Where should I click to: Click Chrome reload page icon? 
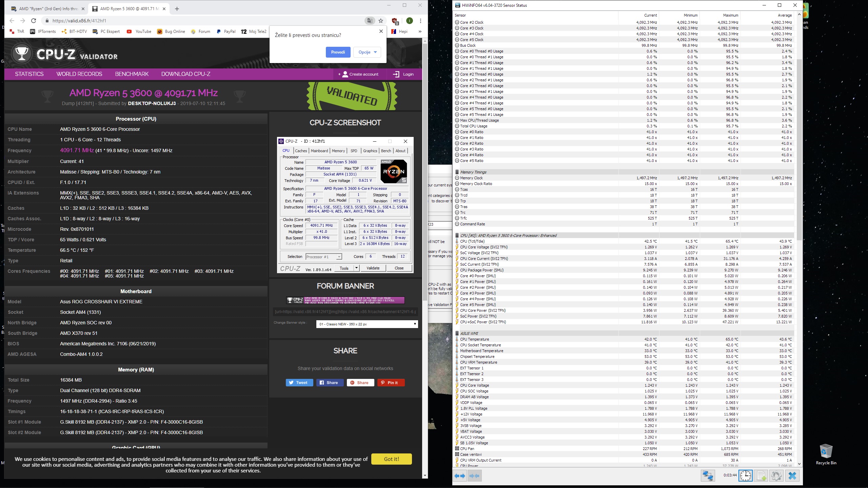34,21
